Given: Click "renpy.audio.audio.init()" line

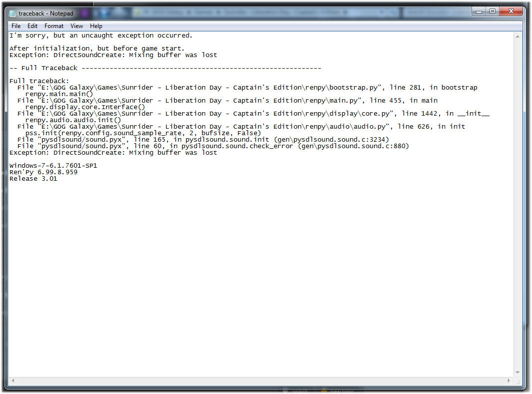Looking at the screenshot, I should click(x=73, y=120).
